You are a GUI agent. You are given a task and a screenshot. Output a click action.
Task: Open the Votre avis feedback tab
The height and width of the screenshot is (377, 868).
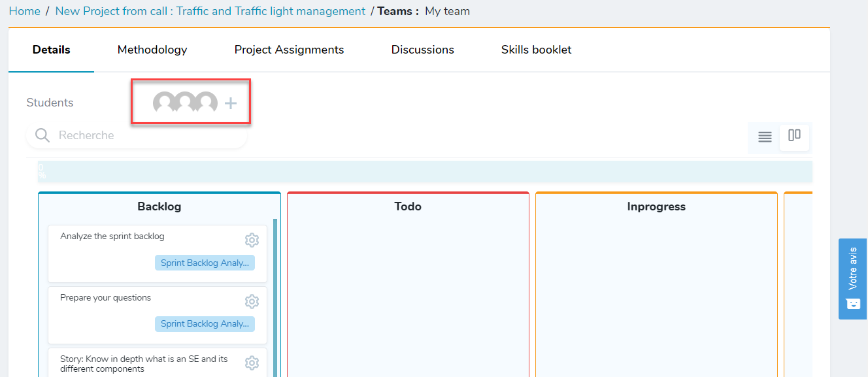click(x=853, y=279)
